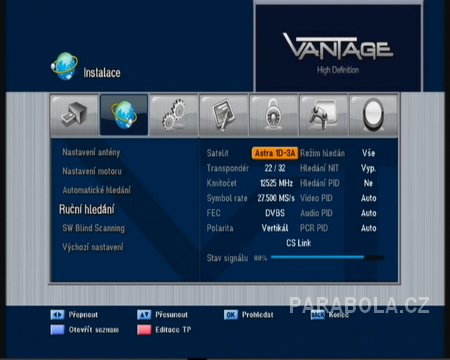Click the OK Prohledat button
The height and width of the screenshot is (360, 450).
coord(249,315)
